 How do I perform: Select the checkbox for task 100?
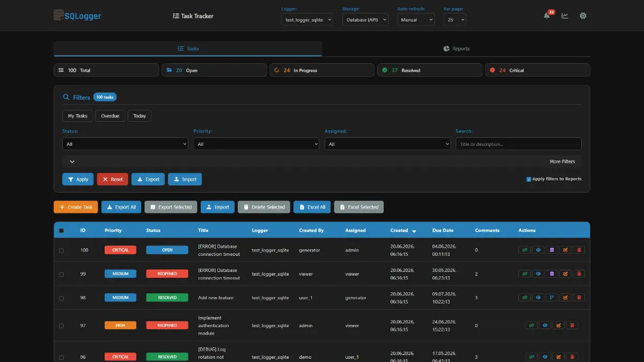61,250
